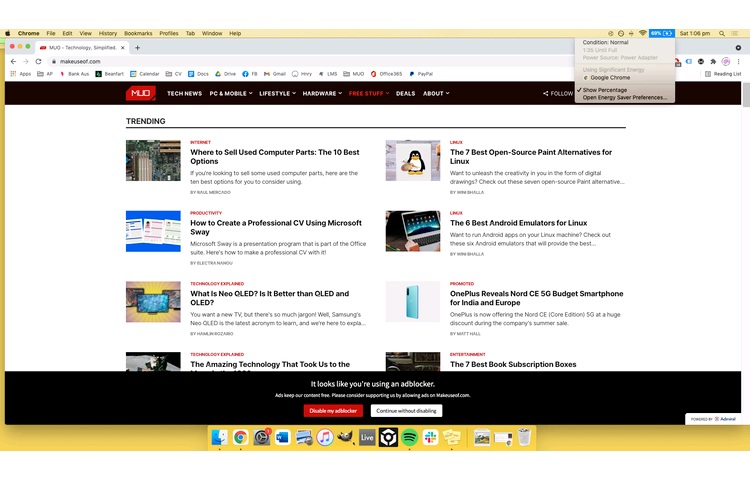Expand PC & Mobile nav dropdown

coord(231,94)
